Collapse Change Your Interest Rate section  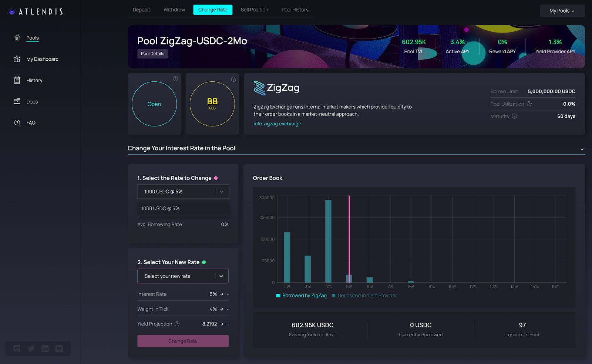pos(582,149)
